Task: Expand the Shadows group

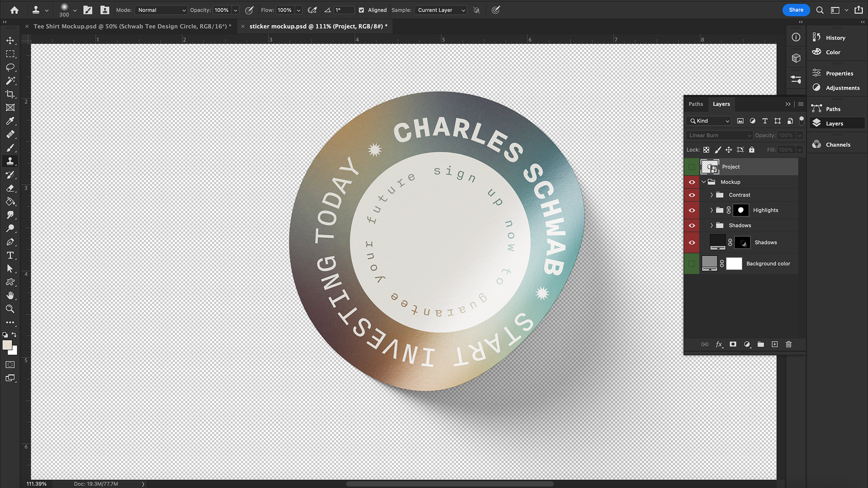Action: click(x=711, y=225)
